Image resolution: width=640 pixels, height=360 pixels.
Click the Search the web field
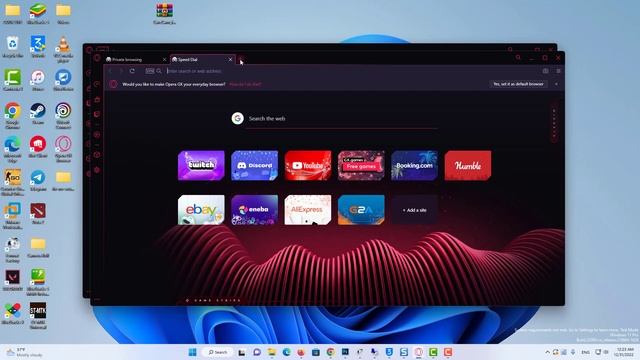pyautogui.click(x=342, y=119)
